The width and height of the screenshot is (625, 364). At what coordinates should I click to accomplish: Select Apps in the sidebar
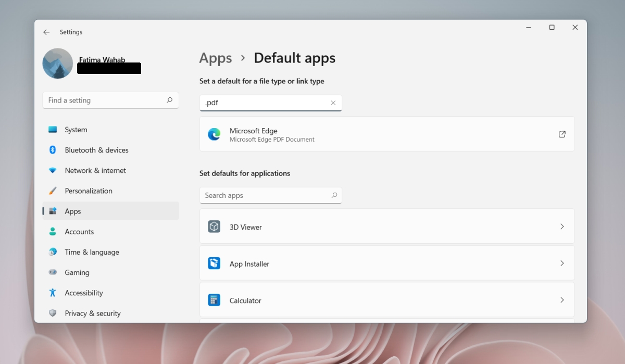(110, 211)
